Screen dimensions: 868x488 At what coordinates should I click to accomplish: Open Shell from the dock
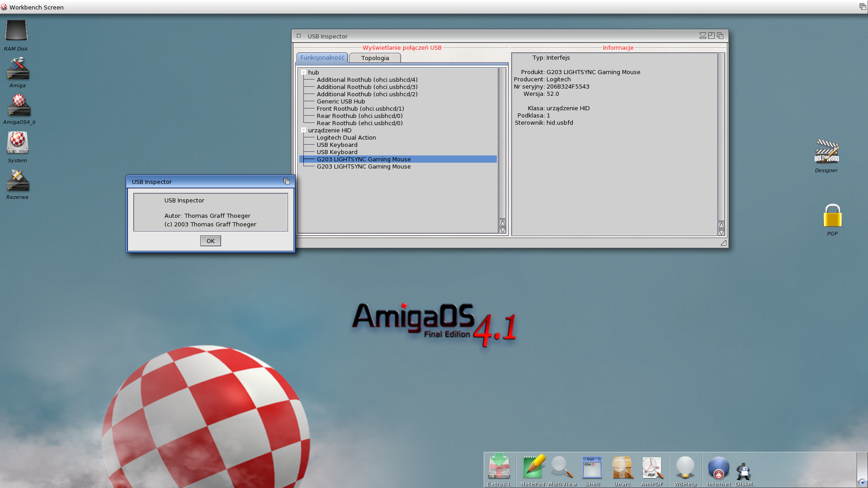click(592, 467)
